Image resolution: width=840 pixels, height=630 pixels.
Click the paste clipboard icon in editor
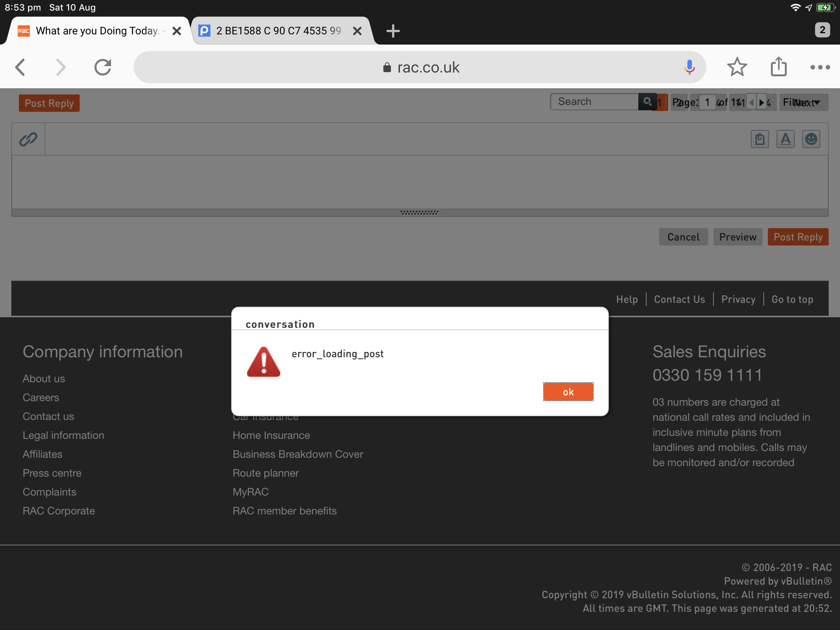click(x=760, y=139)
